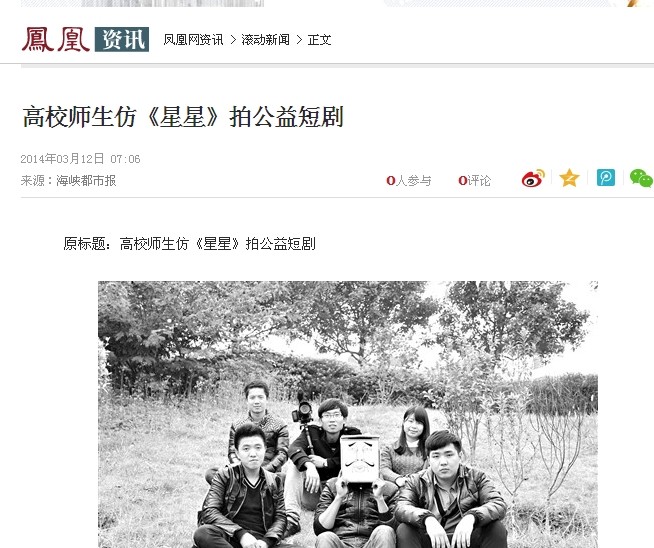This screenshot has height=548, width=654.
Task: Share using the blue P icon
Action: pos(606,178)
